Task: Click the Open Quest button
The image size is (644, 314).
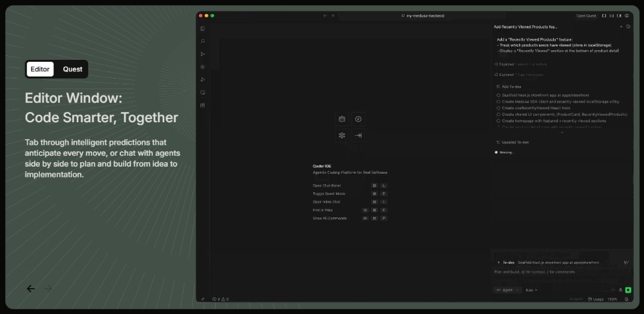Action: [586, 15]
